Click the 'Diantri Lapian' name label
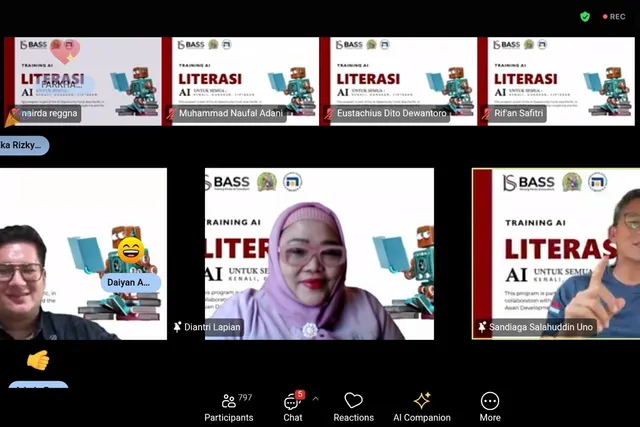The height and width of the screenshot is (427, 640). tap(212, 327)
